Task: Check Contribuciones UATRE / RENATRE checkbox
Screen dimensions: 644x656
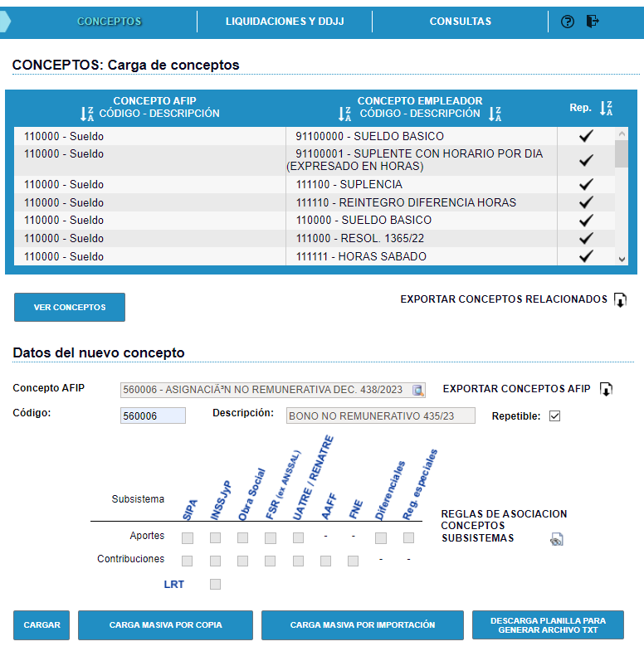Action: pos(298,561)
